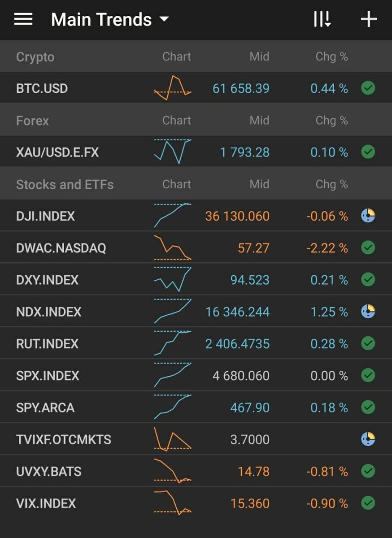Collapse the Forex section header

coord(196,120)
